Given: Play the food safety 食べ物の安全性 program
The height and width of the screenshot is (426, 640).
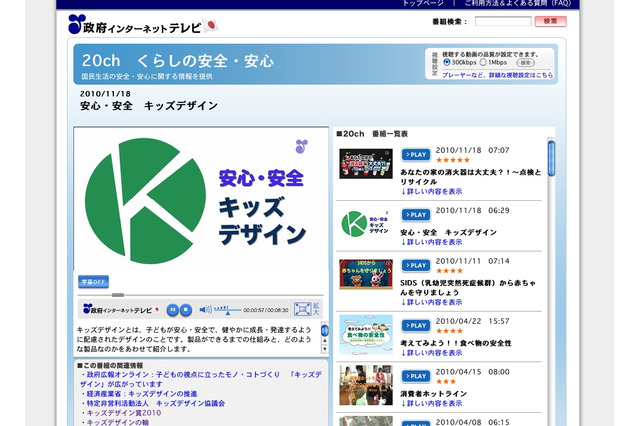Looking at the screenshot, I should [x=416, y=326].
